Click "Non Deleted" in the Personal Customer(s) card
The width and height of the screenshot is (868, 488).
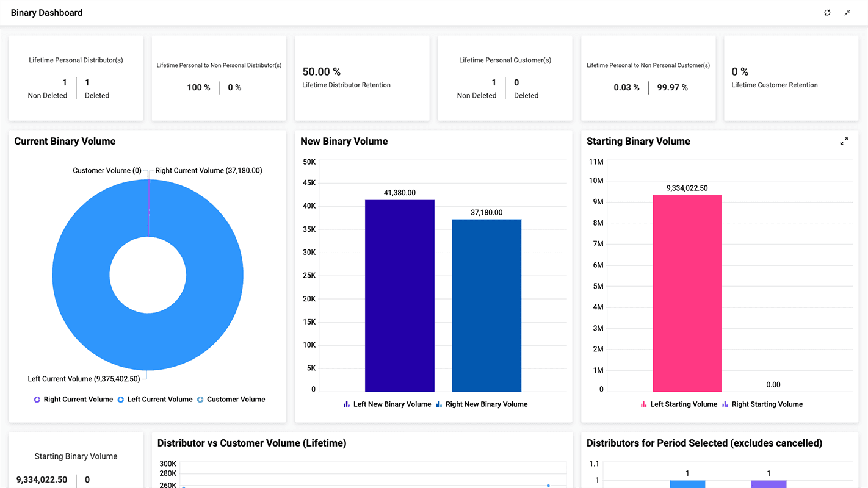tap(477, 96)
